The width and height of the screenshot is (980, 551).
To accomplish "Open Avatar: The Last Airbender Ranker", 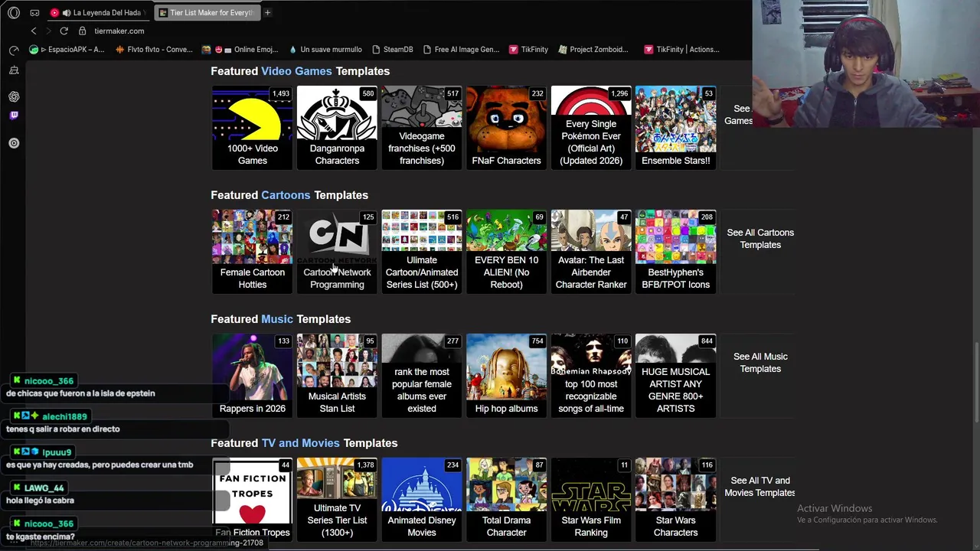I will (x=591, y=252).
